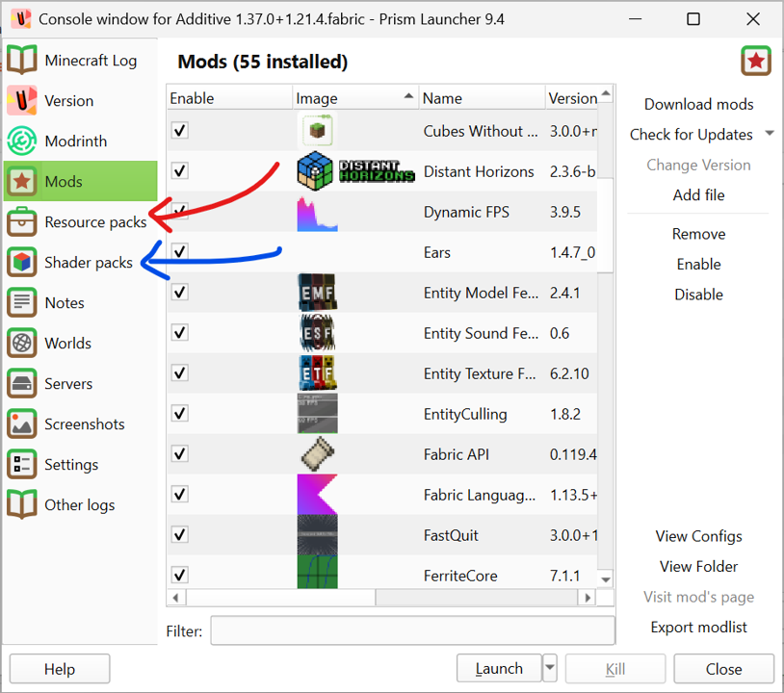Toggle the EntityCulling enable checkbox
The width and height of the screenshot is (784, 693).
coord(180,414)
